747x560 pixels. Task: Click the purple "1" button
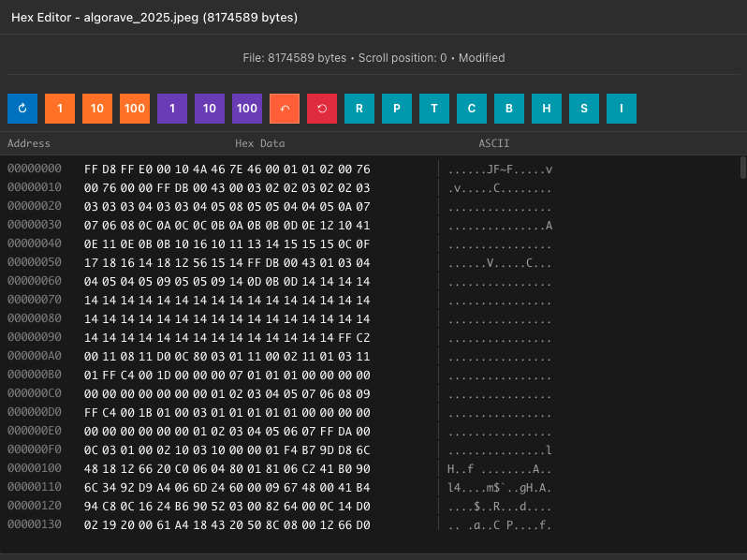(172, 109)
